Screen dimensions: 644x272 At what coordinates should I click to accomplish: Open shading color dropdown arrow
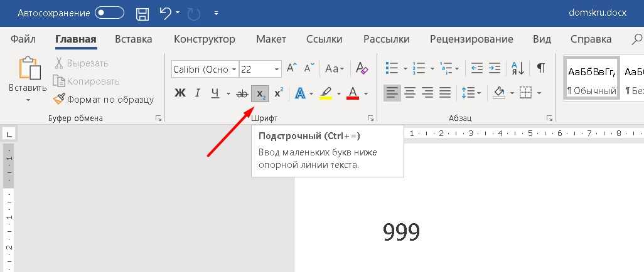click(512, 93)
